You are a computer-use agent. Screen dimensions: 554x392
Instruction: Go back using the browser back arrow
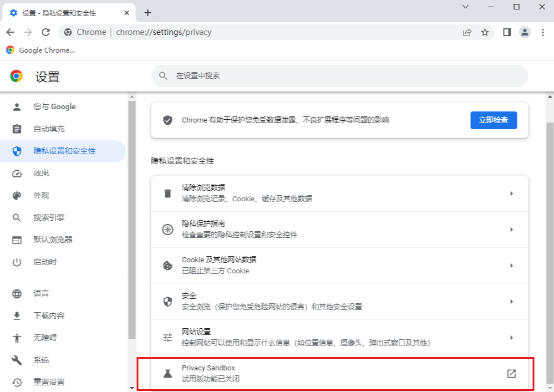(x=10, y=32)
